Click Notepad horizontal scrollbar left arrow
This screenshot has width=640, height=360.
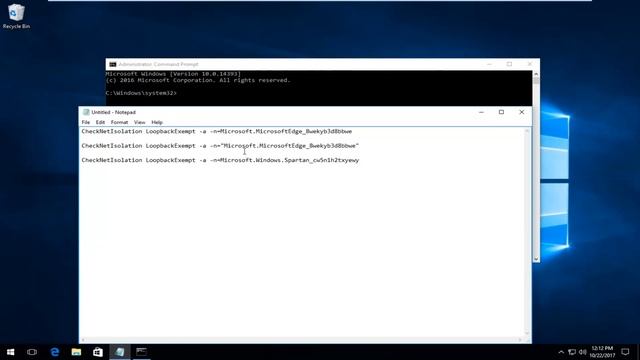83,340
